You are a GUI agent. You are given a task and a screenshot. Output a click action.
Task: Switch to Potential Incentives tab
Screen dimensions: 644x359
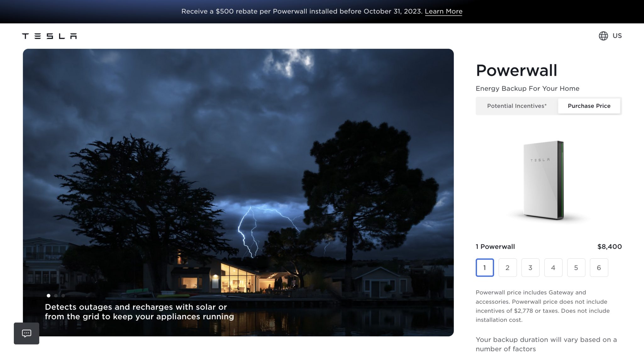(x=517, y=106)
